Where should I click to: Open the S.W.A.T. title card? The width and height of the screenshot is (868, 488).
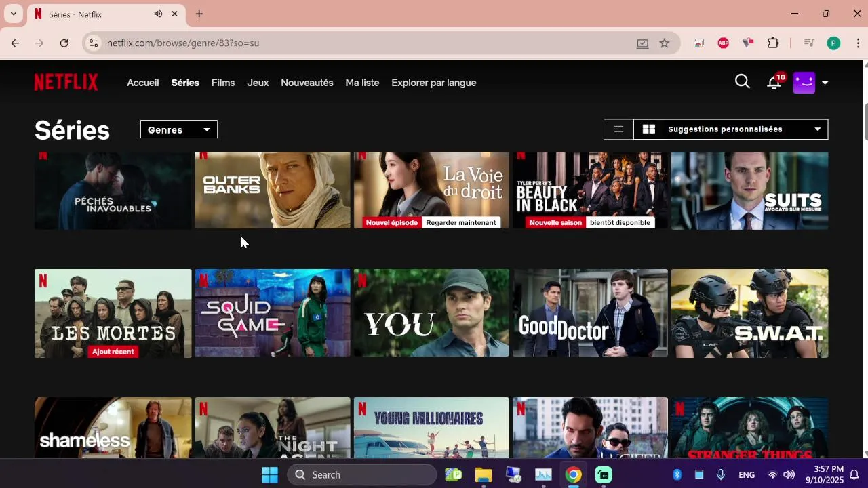[x=749, y=313]
